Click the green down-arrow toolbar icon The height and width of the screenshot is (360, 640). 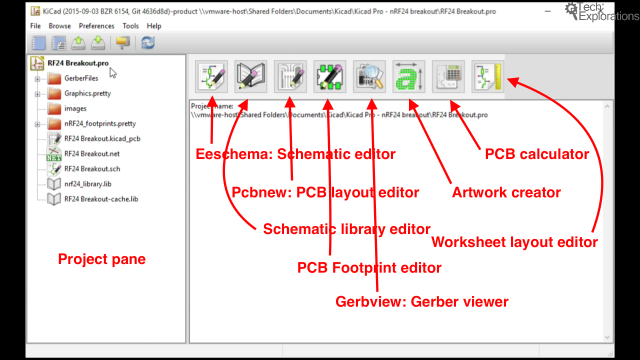pos(98,43)
